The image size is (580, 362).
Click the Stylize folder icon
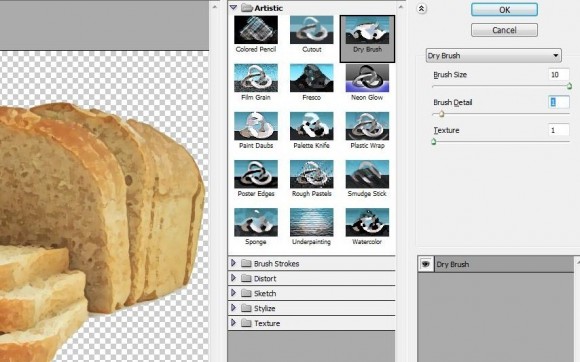click(x=246, y=308)
